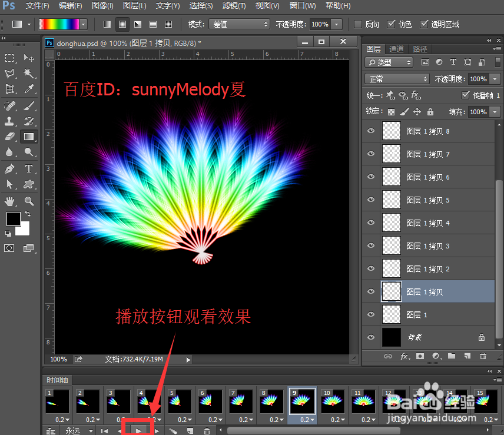The width and height of the screenshot is (504, 435).
Task: Select frame 5 thumbnail in the timeline
Action: 180,403
